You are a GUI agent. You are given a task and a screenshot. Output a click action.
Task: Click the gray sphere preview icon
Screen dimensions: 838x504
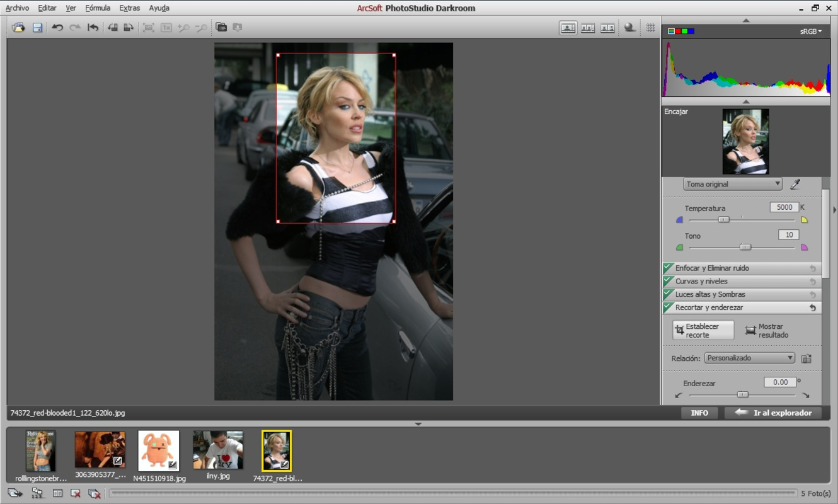click(x=629, y=28)
